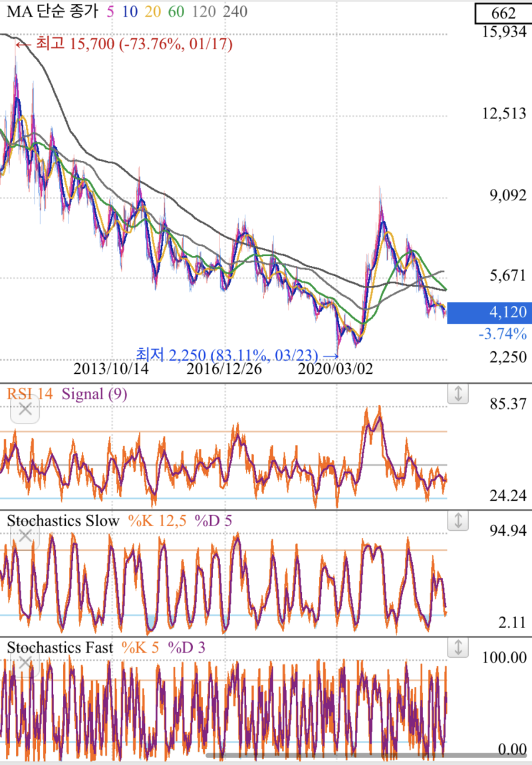Tap the resize arrows on RSI panel
532x765 pixels.
click(x=458, y=393)
